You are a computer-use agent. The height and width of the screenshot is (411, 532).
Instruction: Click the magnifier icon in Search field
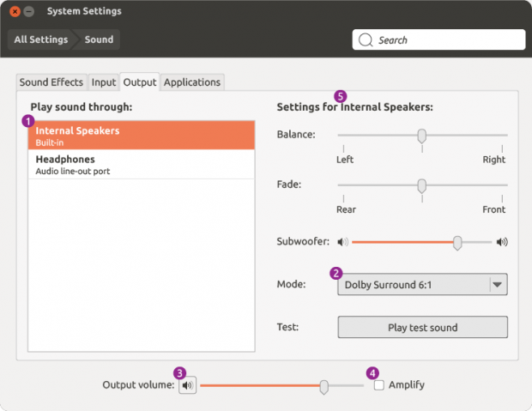click(366, 39)
